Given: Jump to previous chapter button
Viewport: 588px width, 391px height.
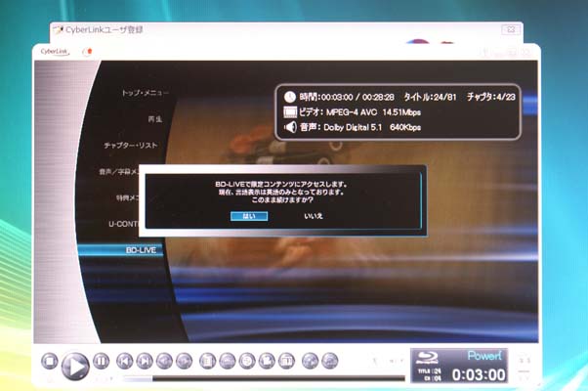Looking at the screenshot, I should click(125, 362).
